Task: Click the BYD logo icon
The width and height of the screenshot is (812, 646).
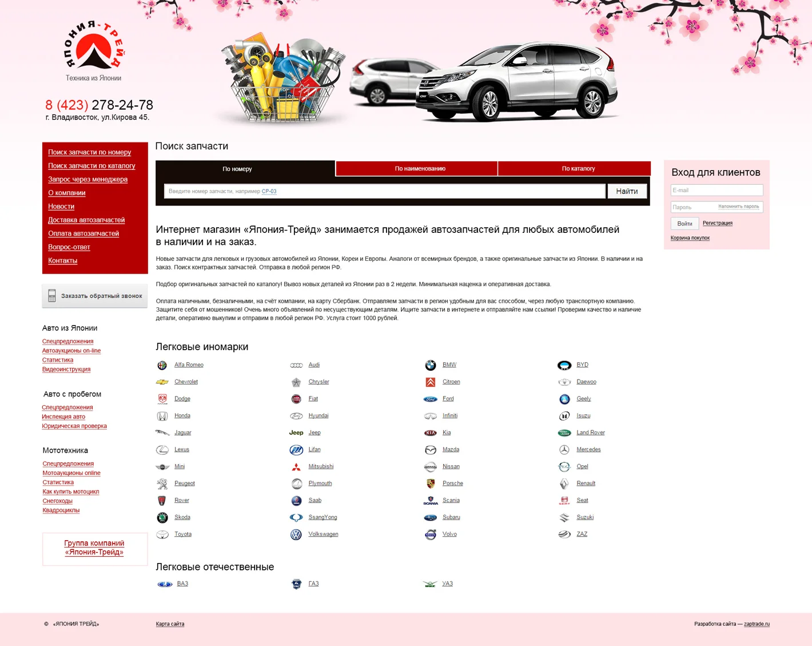Action: (564, 365)
